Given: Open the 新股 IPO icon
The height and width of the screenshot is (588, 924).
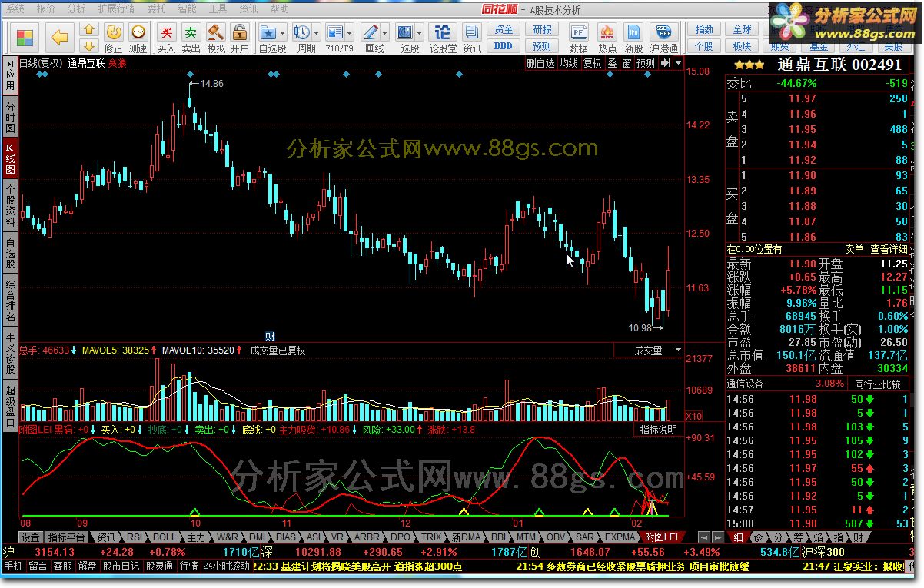Looking at the screenshot, I should click(x=633, y=37).
